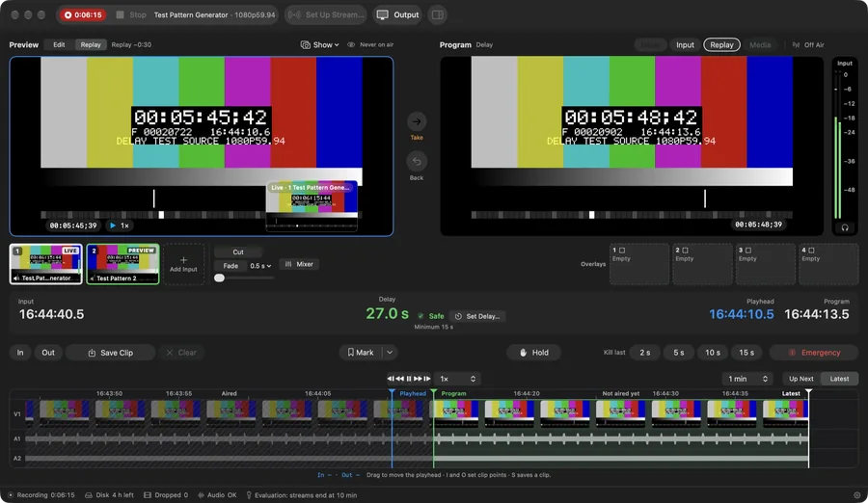The height and width of the screenshot is (503, 868).
Task: Toggle the sidebar panel layout icon
Action: point(437,15)
